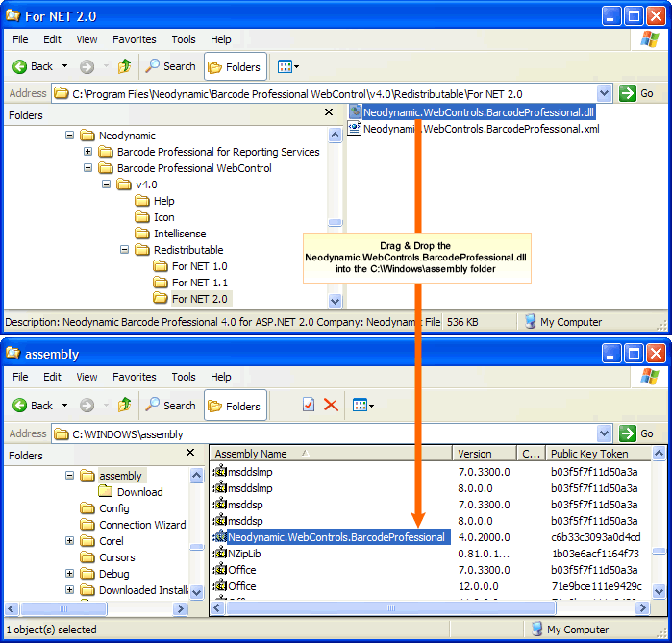Open the Views dropdown in the assembly toolbar
The height and width of the screenshot is (643, 672).
[x=362, y=406]
